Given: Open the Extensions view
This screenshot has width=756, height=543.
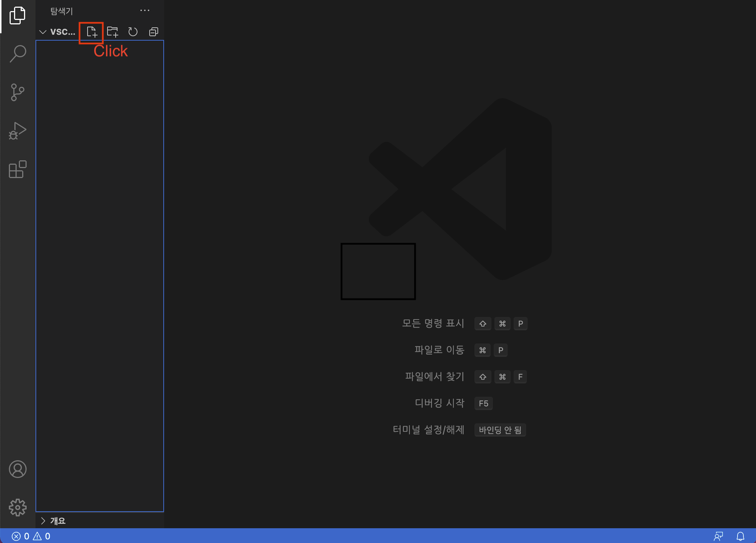Looking at the screenshot, I should (17, 169).
